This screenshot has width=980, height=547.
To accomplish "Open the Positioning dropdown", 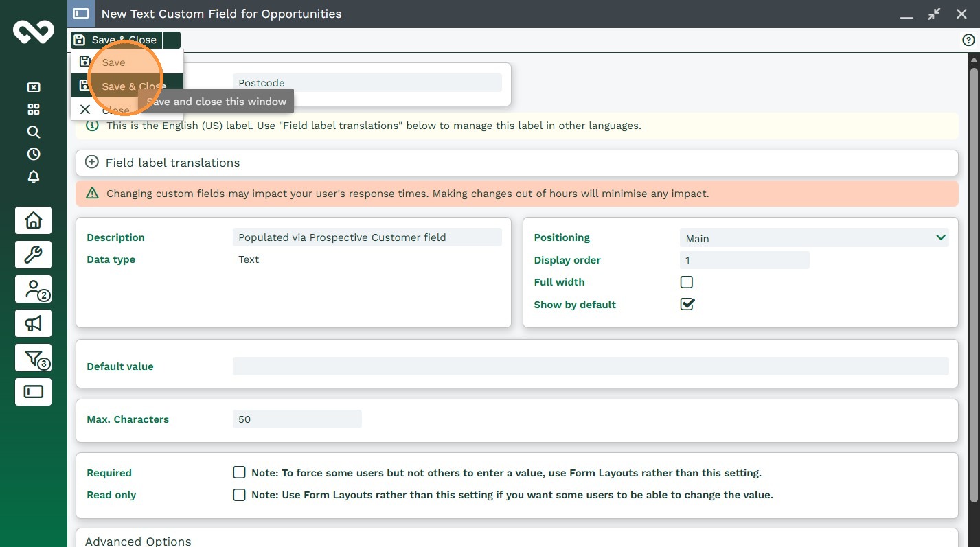I will tap(814, 238).
